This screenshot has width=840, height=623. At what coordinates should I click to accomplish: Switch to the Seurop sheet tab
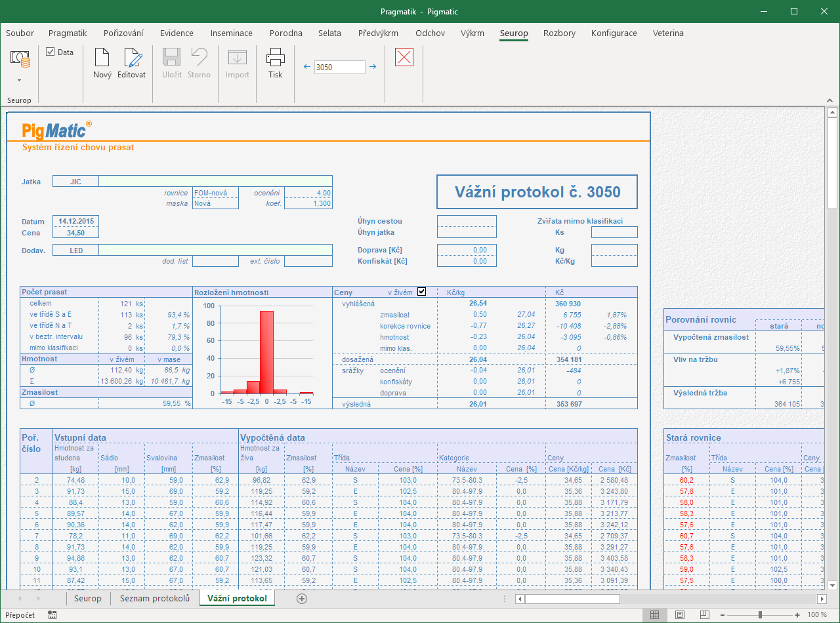point(88,598)
